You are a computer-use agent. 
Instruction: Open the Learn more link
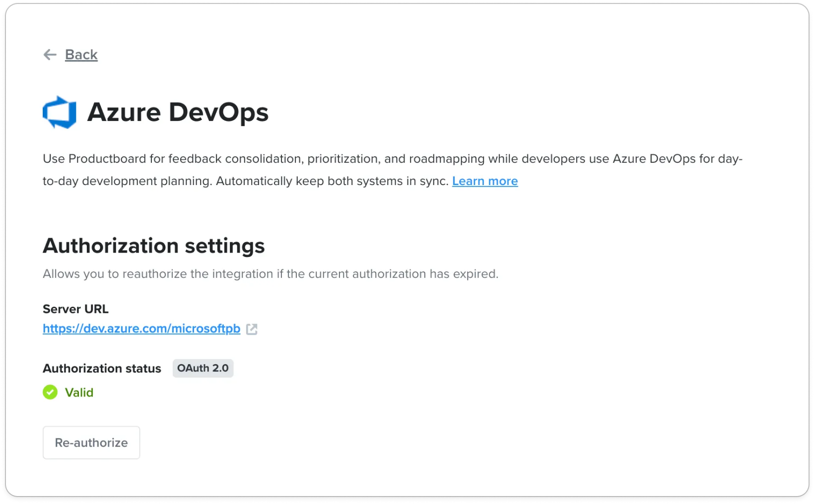(485, 181)
